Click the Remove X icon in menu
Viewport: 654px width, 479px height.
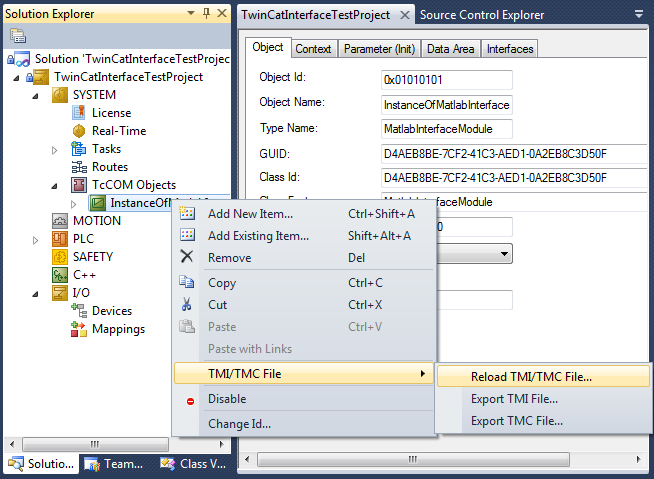(x=187, y=256)
